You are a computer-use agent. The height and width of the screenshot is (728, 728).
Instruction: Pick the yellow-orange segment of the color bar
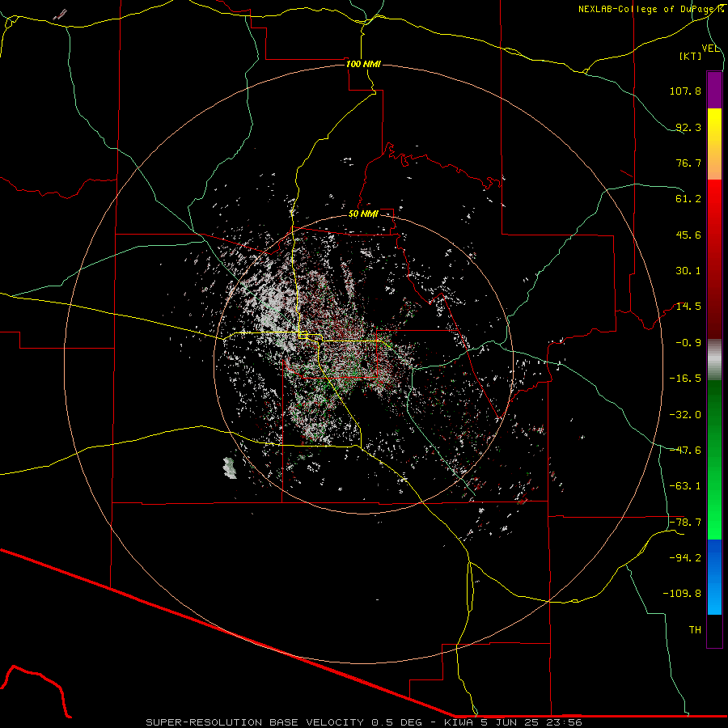point(714,144)
